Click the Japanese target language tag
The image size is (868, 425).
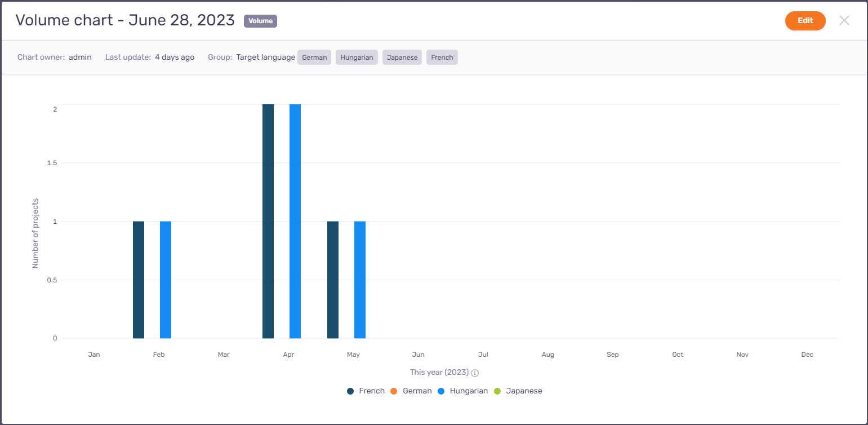(x=402, y=57)
